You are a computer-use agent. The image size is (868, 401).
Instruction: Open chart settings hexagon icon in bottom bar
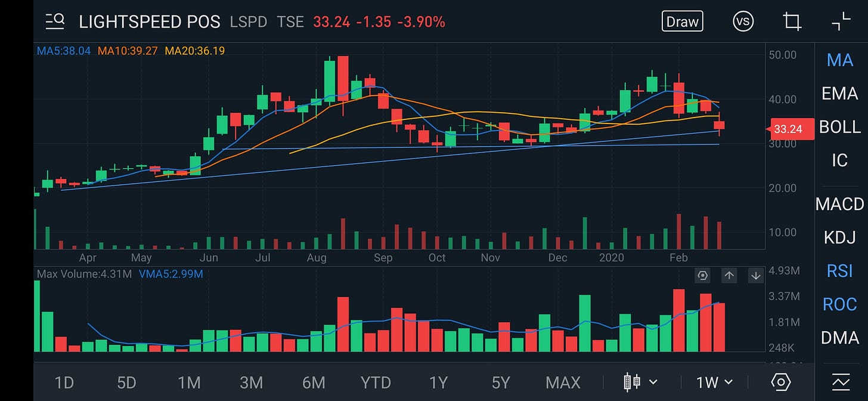pyautogui.click(x=780, y=382)
